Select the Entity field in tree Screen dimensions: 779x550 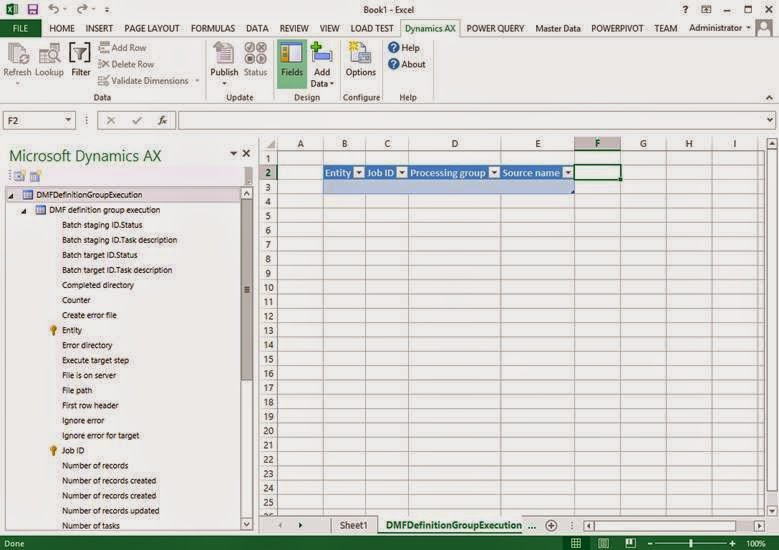[x=72, y=330]
